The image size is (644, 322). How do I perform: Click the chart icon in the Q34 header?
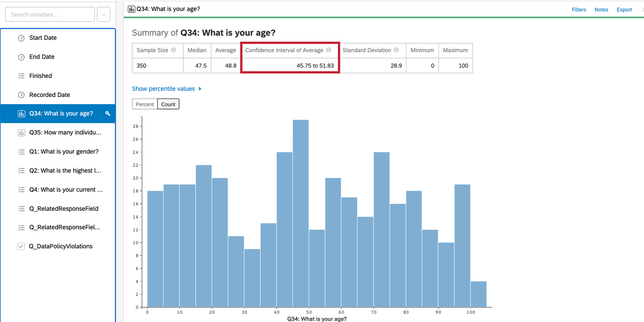pos(131,9)
